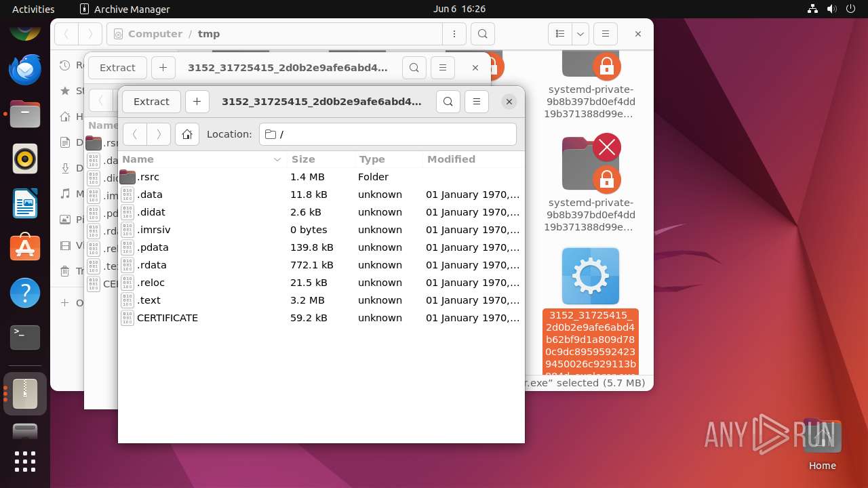The image size is (868, 488).
Task: Select the .rdata file row
Action: tap(321, 265)
